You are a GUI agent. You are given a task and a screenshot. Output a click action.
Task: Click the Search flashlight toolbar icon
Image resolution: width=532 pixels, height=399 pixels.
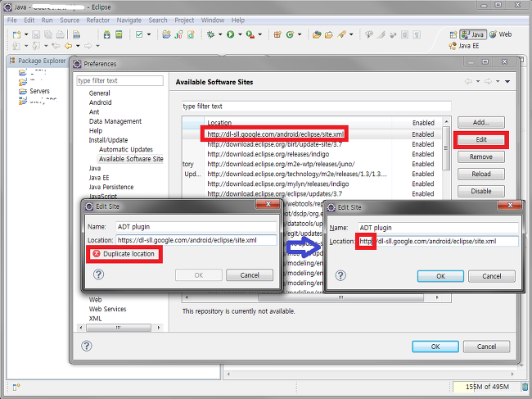[x=341, y=34]
